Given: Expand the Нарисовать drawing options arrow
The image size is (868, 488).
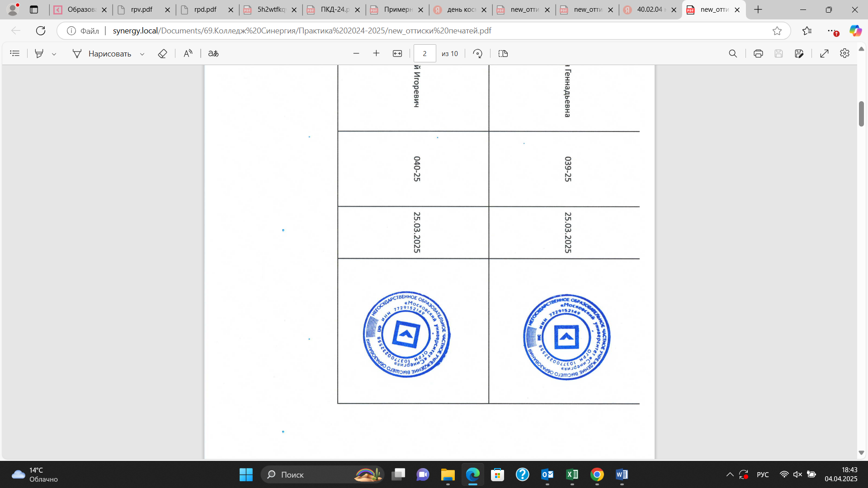Looking at the screenshot, I should pyautogui.click(x=142, y=54).
